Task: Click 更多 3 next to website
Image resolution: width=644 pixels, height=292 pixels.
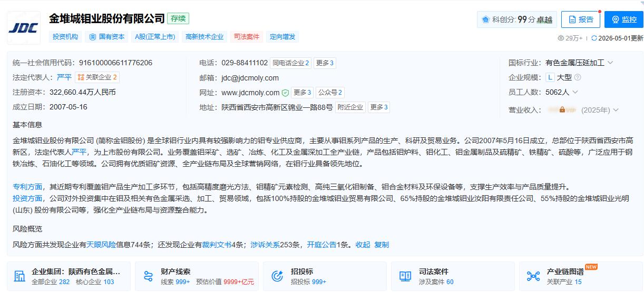Action: point(303,93)
